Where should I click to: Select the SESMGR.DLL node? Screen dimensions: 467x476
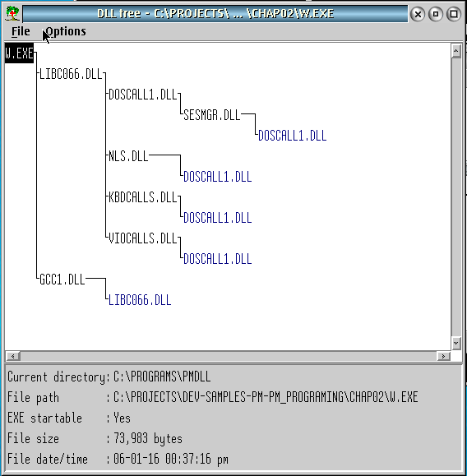[211, 115]
